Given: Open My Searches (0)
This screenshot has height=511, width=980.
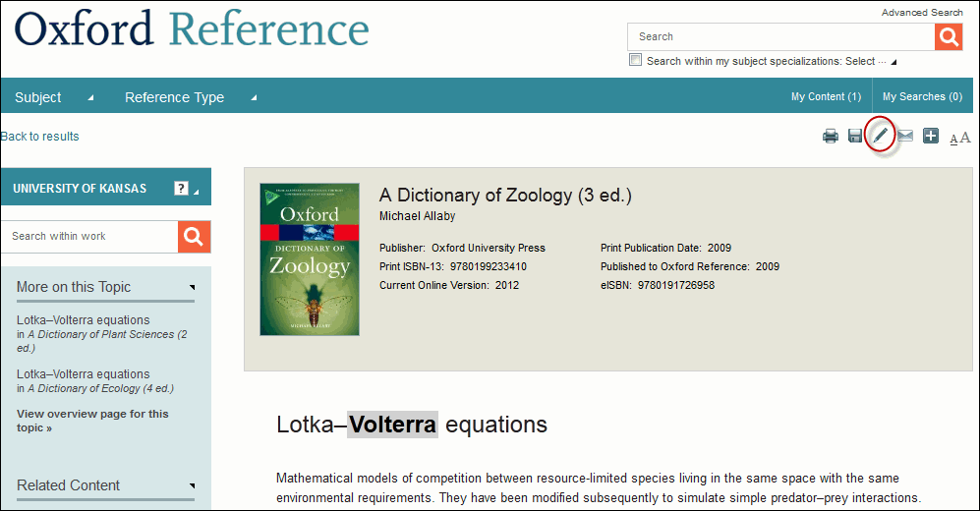Looking at the screenshot, I should [922, 97].
